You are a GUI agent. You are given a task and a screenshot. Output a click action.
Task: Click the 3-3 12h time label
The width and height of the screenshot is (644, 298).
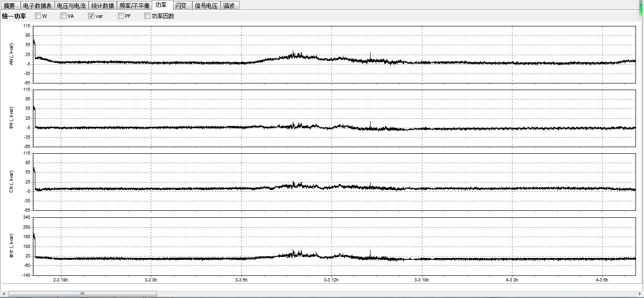[331, 280]
